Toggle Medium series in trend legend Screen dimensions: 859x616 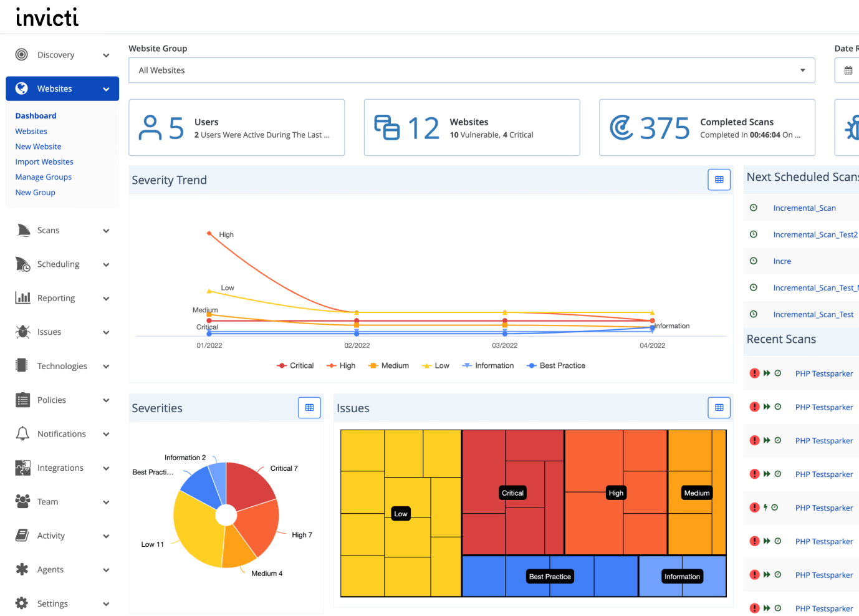point(388,365)
